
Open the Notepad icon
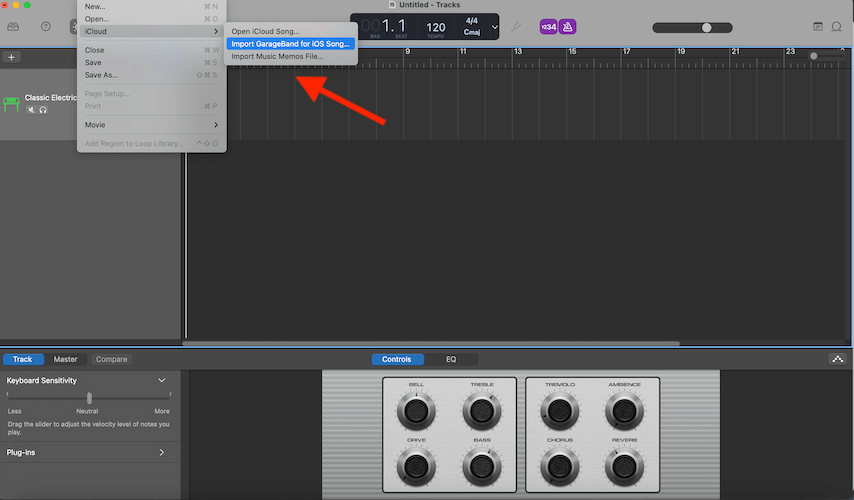[x=817, y=26]
